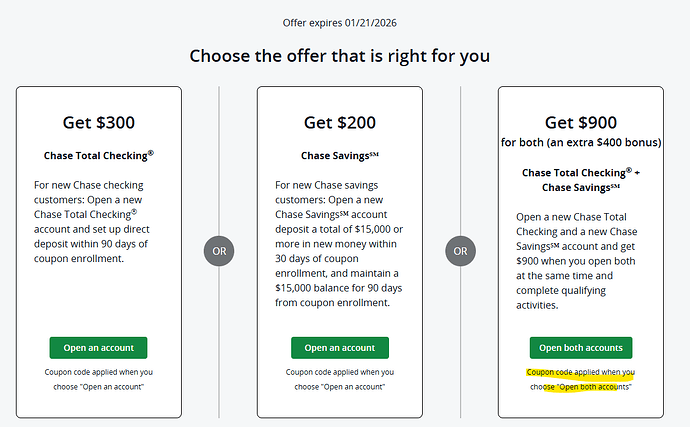690x427 pixels.
Task: Click the highlighted coupon code note
Action: 581,379
